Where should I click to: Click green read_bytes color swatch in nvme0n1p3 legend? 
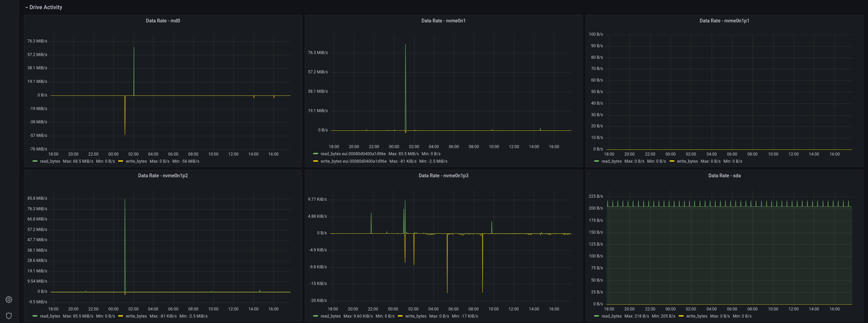point(316,316)
